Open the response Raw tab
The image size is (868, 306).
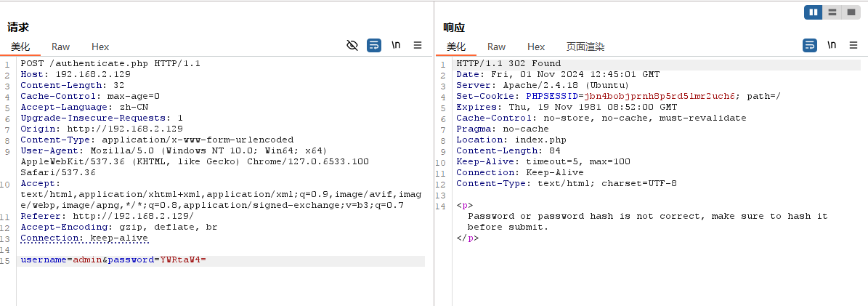tap(497, 47)
